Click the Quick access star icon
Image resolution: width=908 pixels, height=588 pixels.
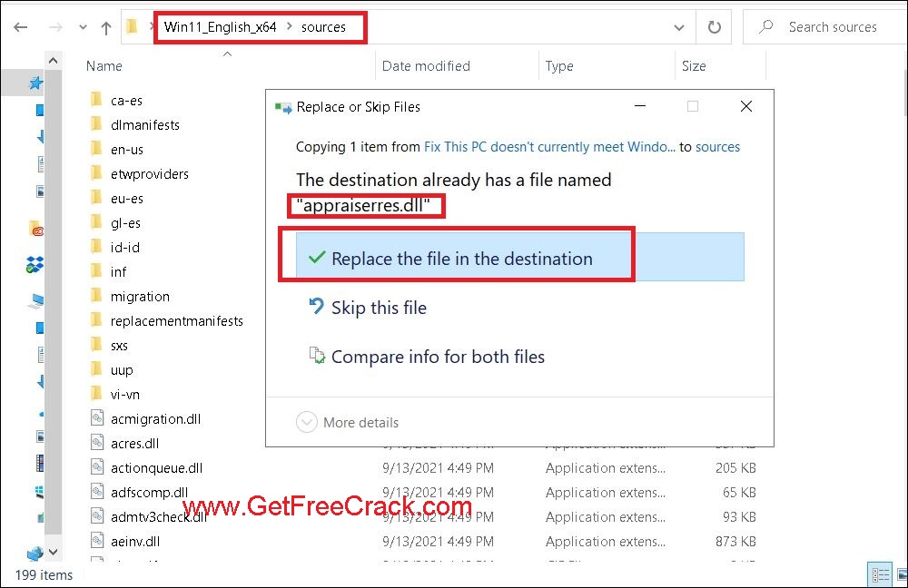pyautogui.click(x=36, y=83)
